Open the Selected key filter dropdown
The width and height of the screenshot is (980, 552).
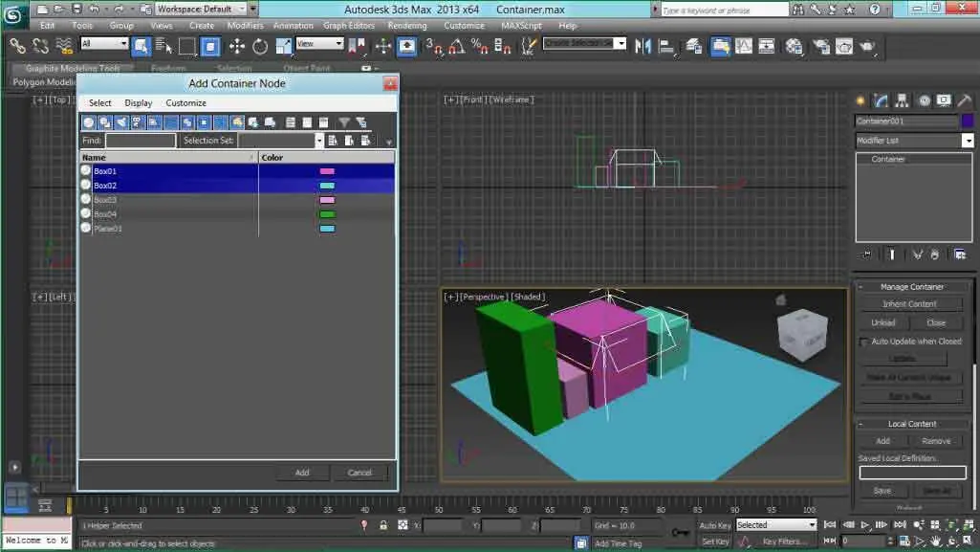tap(776, 525)
